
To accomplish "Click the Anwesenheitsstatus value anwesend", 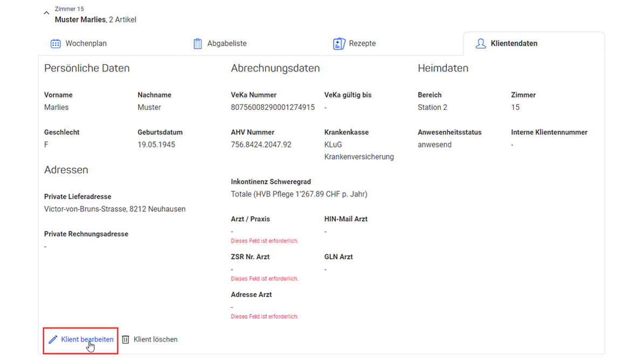I will pyautogui.click(x=434, y=144).
